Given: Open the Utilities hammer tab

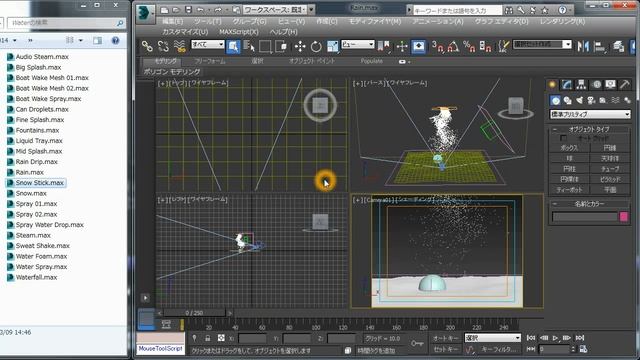Looking at the screenshot, I should [625, 84].
